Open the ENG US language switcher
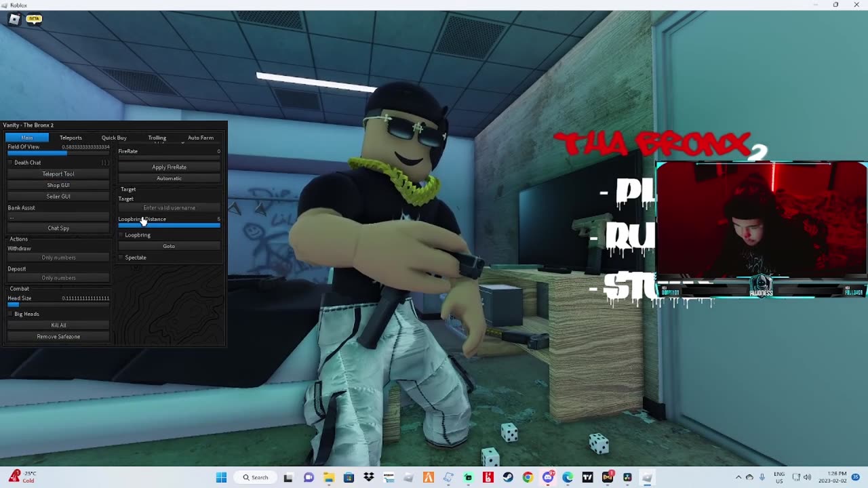The image size is (868, 488). [778, 478]
